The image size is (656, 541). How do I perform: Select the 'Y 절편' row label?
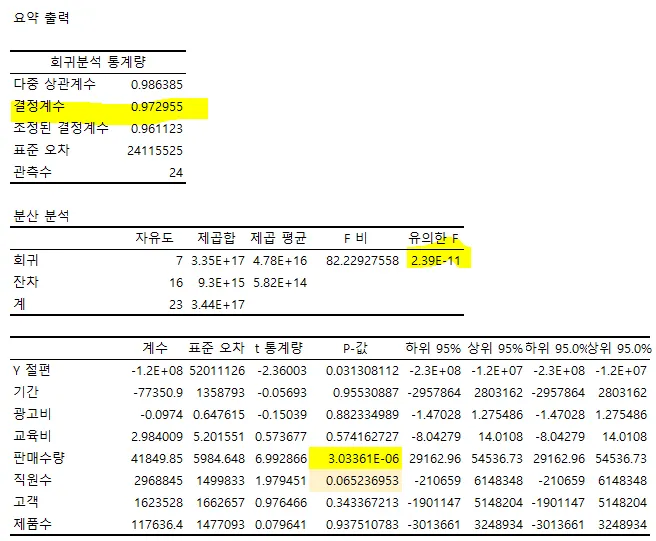coord(32,370)
